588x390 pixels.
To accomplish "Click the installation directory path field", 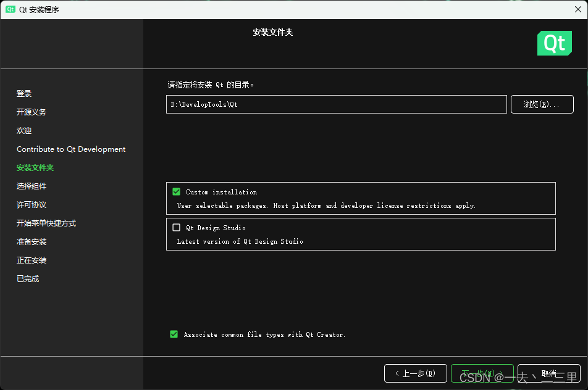I will coord(337,104).
